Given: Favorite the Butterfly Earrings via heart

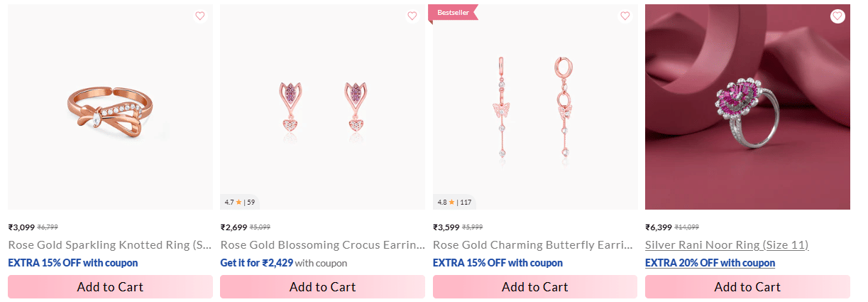Looking at the screenshot, I should tap(625, 16).
